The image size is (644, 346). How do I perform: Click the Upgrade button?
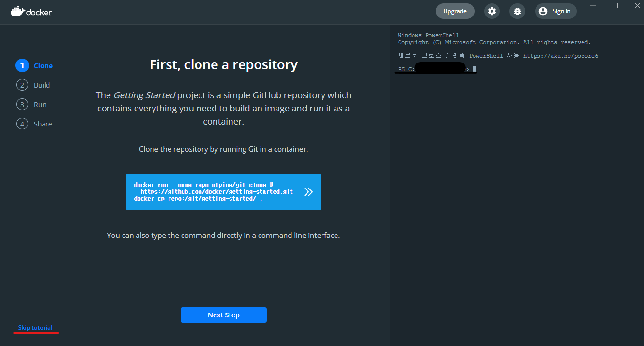click(x=455, y=11)
